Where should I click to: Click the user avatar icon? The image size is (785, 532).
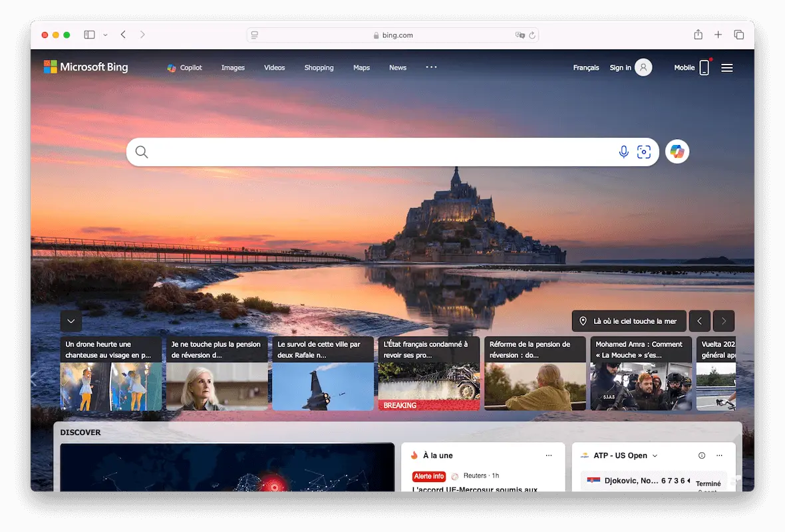pos(643,67)
